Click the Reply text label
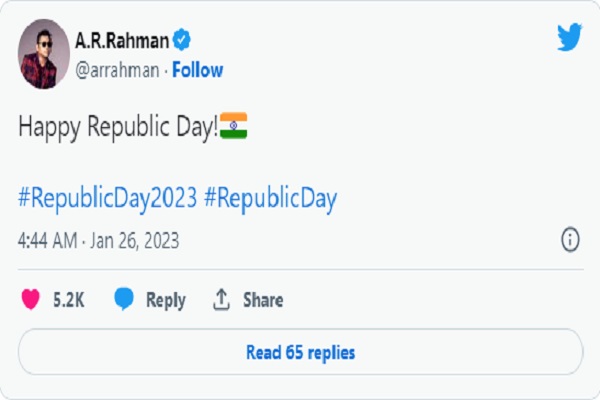 [165, 300]
